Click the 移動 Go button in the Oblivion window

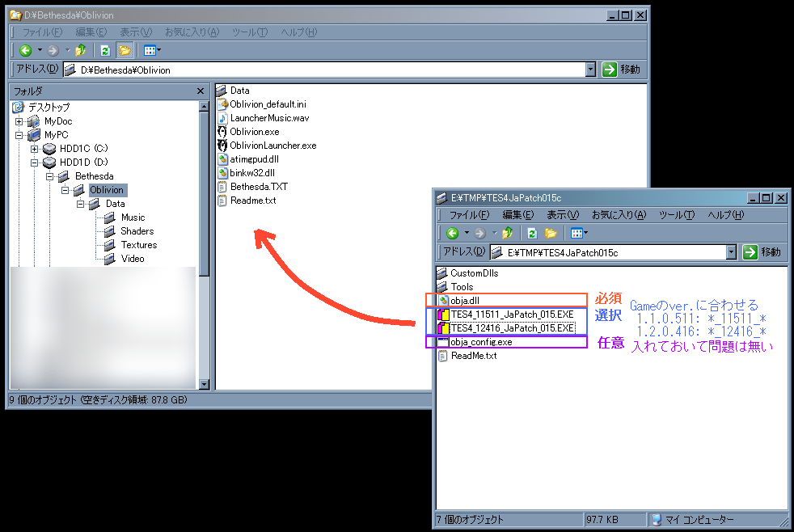[x=621, y=70]
